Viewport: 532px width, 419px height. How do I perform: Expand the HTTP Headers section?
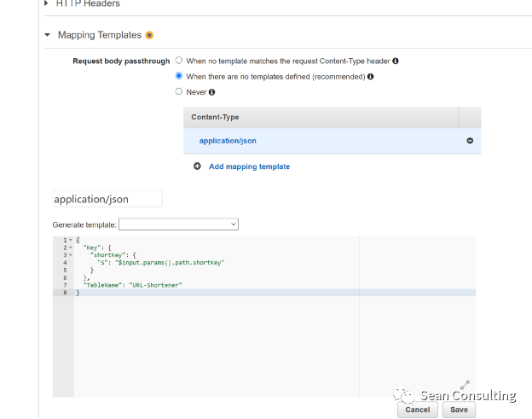[47, 3]
